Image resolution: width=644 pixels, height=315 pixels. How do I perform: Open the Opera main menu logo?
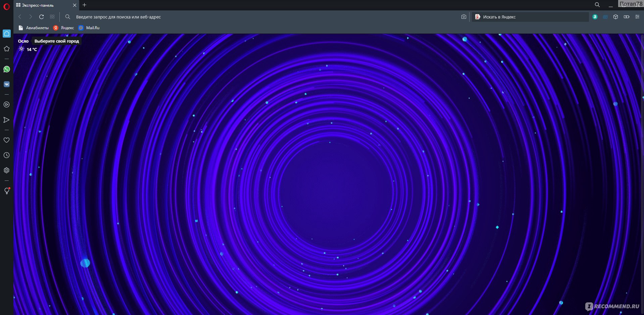[x=6, y=6]
